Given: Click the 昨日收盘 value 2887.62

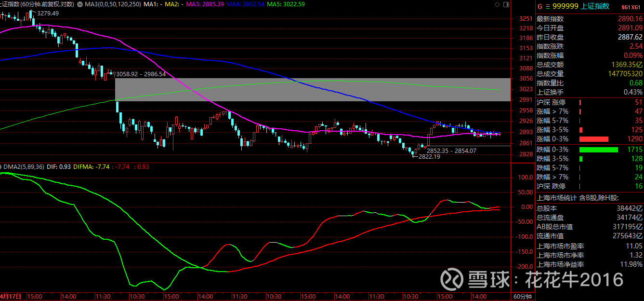Looking at the screenshot, I should pyautogui.click(x=630, y=37).
